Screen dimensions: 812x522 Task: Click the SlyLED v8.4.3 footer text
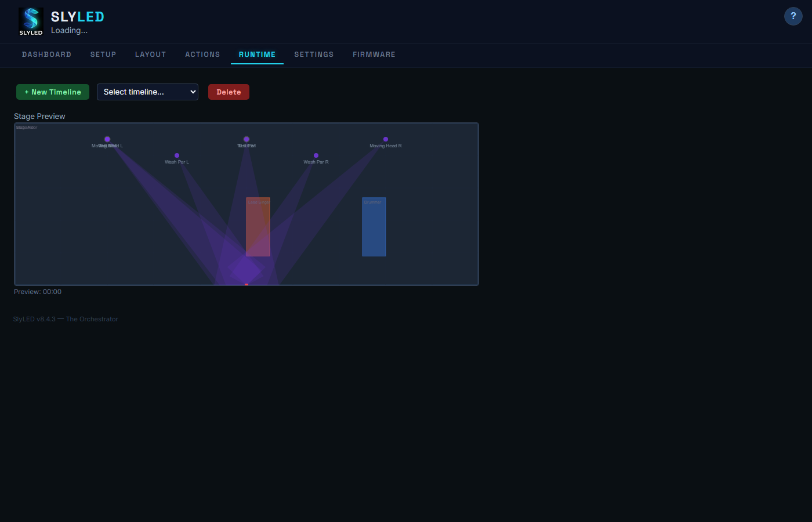66,318
